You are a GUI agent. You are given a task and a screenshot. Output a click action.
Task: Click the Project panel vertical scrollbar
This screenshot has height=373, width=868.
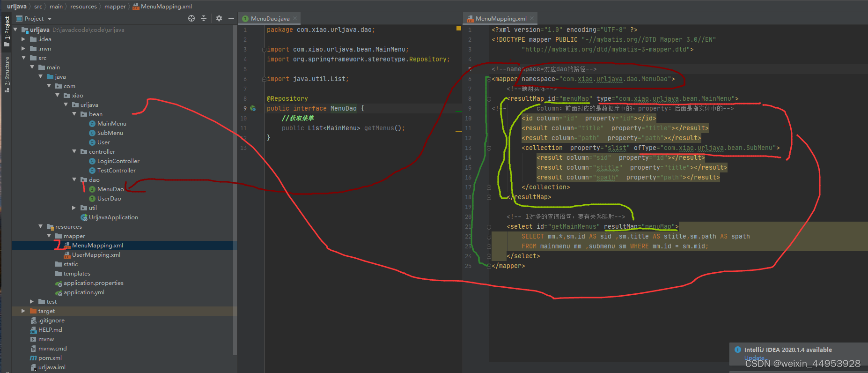pos(235,190)
